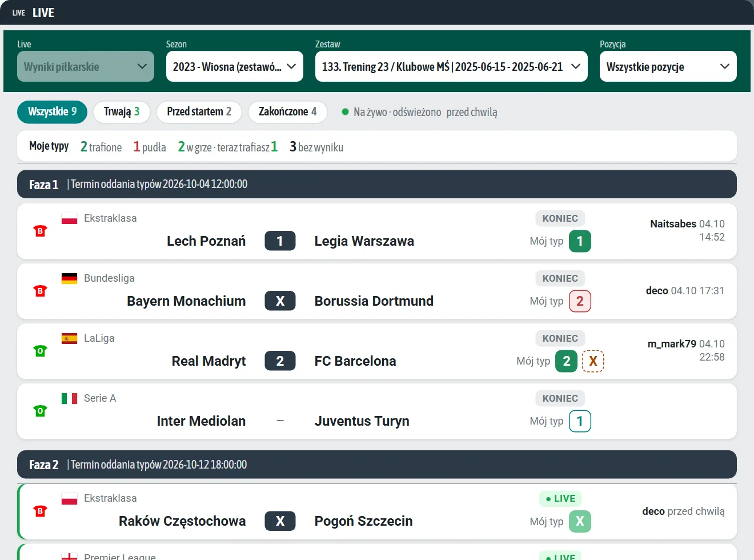Click the Faza 2 section header

tap(377, 465)
